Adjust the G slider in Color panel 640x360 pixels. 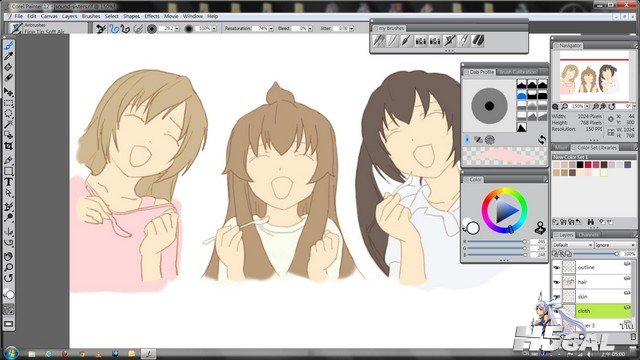pos(496,248)
